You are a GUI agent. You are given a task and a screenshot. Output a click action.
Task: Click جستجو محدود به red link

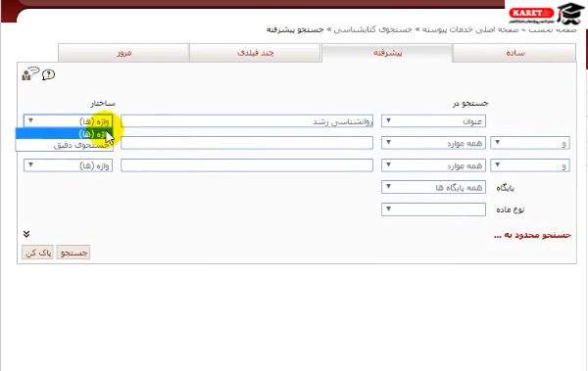tap(532, 235)
